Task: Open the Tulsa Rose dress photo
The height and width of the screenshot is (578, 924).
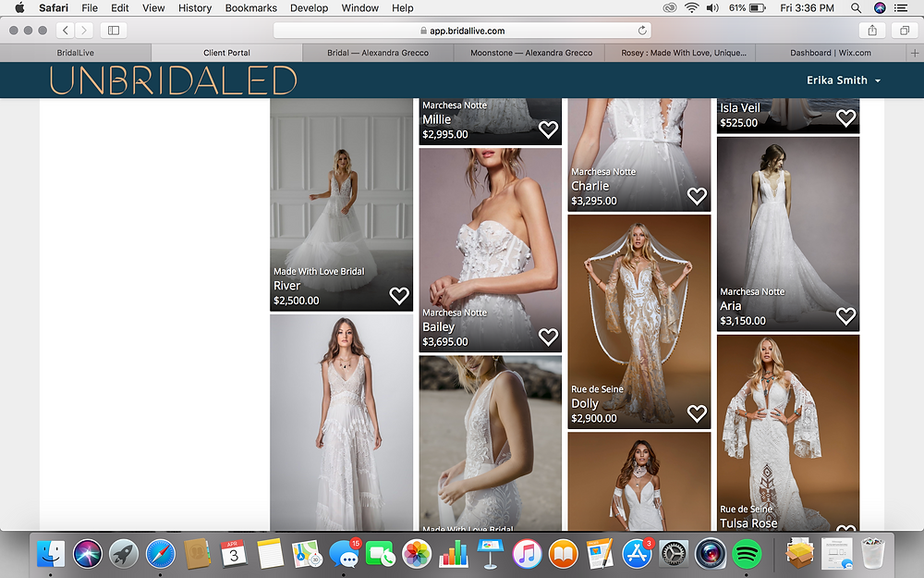Action: [x=788, y=432]
